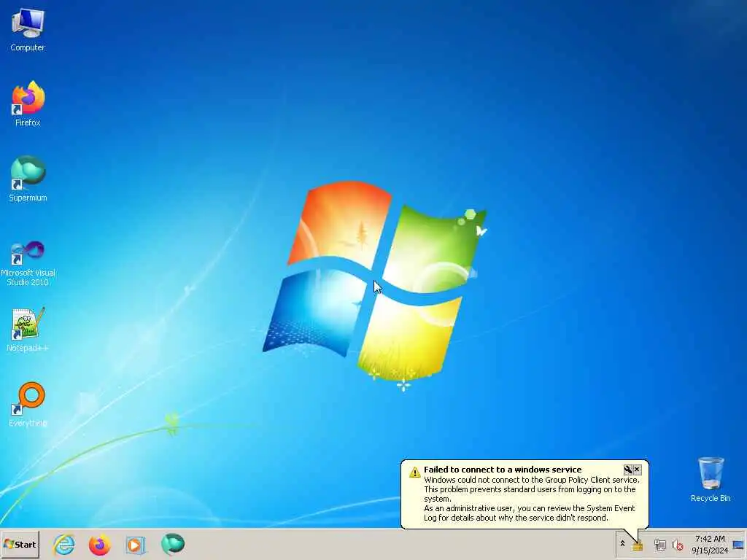
Task: Click the yellow lock tray icon
Action: click(x=638, y=545)
